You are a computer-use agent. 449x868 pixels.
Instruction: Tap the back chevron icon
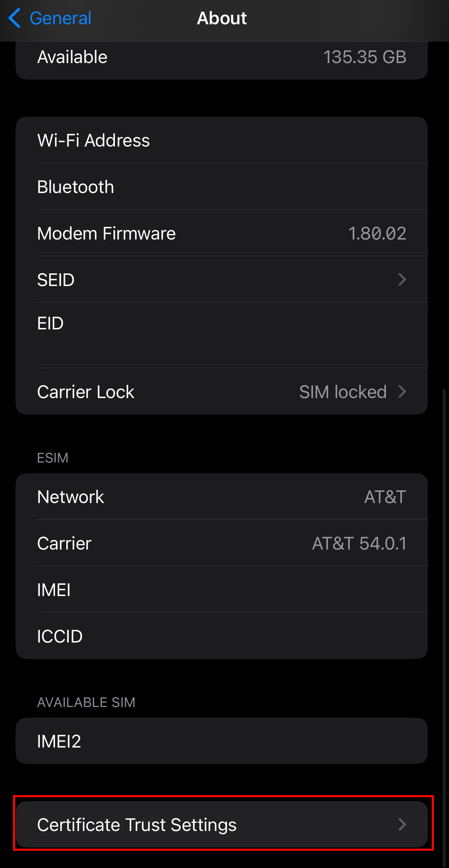(x=14, y=18)
